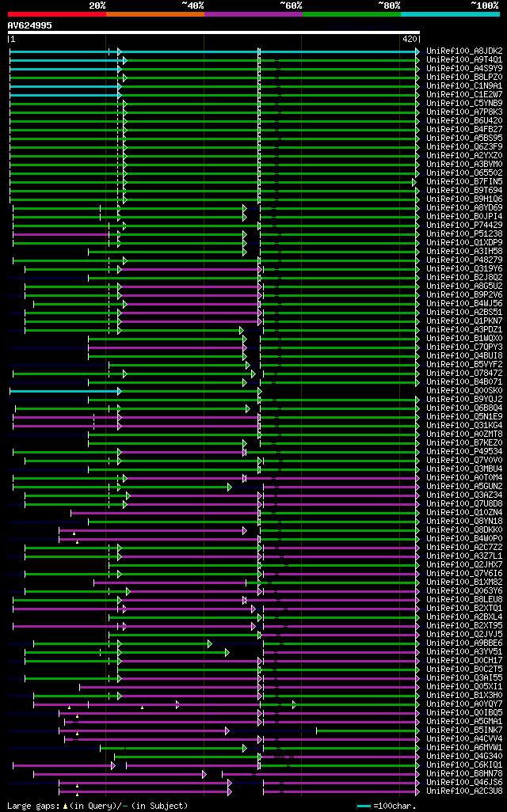Viewport: 507px width, 812px height.
Task: Select the UniRef100_Q4BUI8 label
Action: (x=464, y=356)
